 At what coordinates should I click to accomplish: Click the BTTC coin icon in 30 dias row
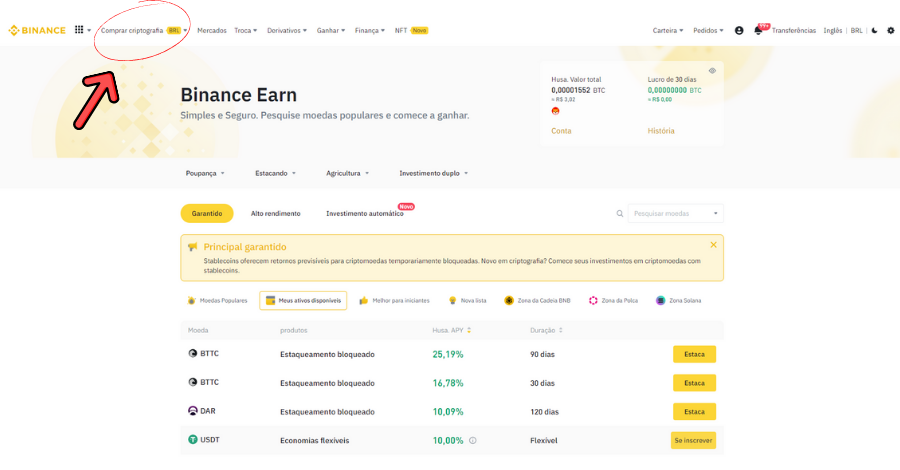(x=193, y=382)
